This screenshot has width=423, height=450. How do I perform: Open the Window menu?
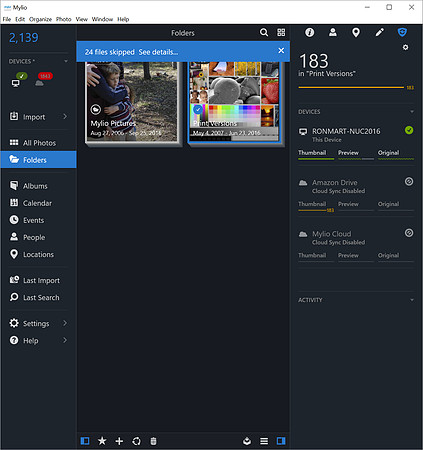coord(102,19)
